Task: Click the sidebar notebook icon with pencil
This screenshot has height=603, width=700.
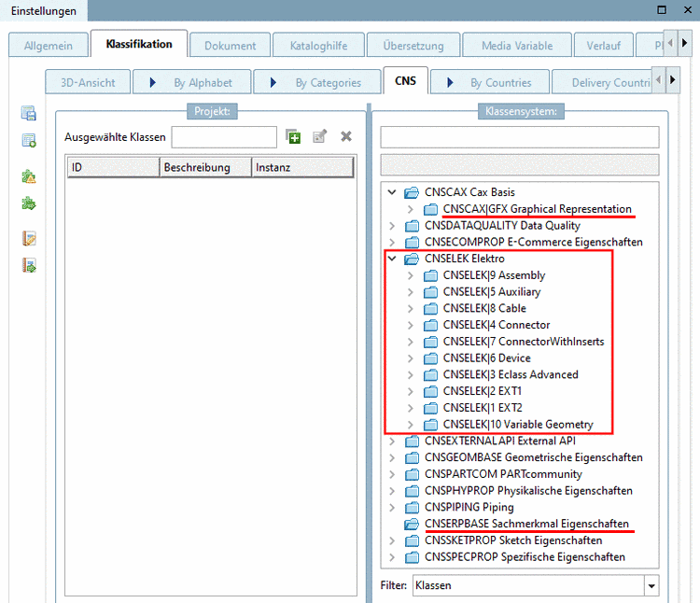Action: click(x=29, y=238)
